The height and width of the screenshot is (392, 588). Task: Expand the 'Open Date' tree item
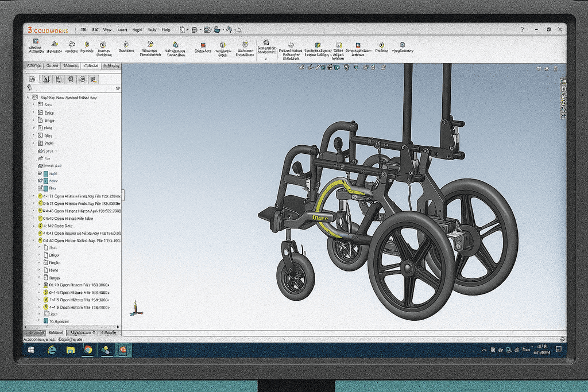click(34, 226)
